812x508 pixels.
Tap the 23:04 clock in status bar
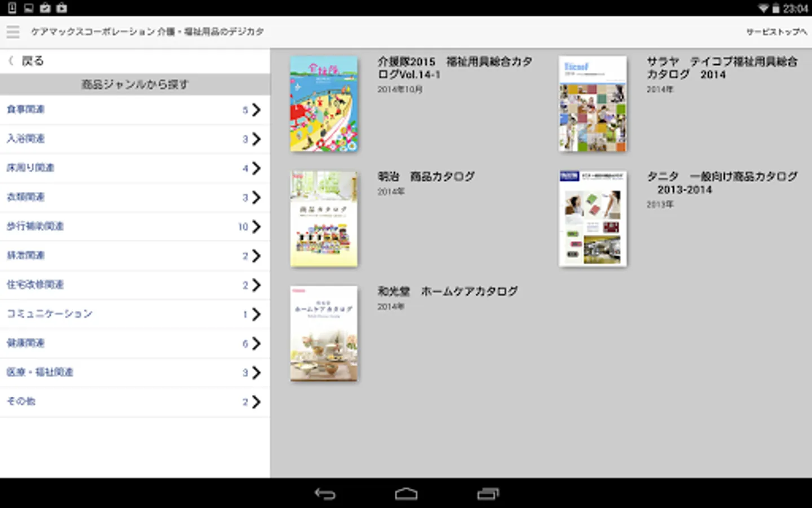795,8
